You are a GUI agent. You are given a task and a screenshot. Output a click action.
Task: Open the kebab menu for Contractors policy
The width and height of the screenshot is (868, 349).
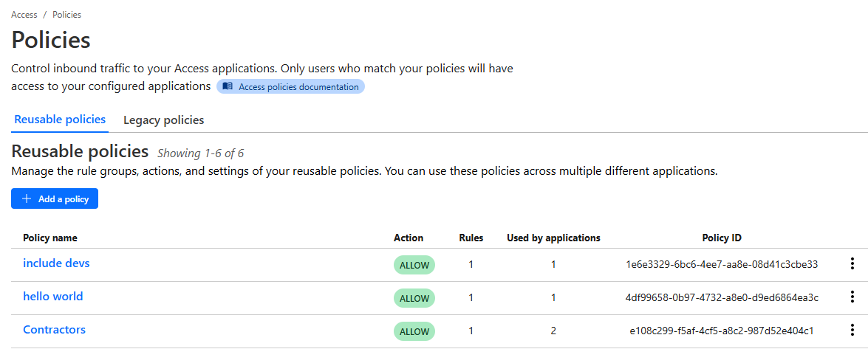[852, 331]
